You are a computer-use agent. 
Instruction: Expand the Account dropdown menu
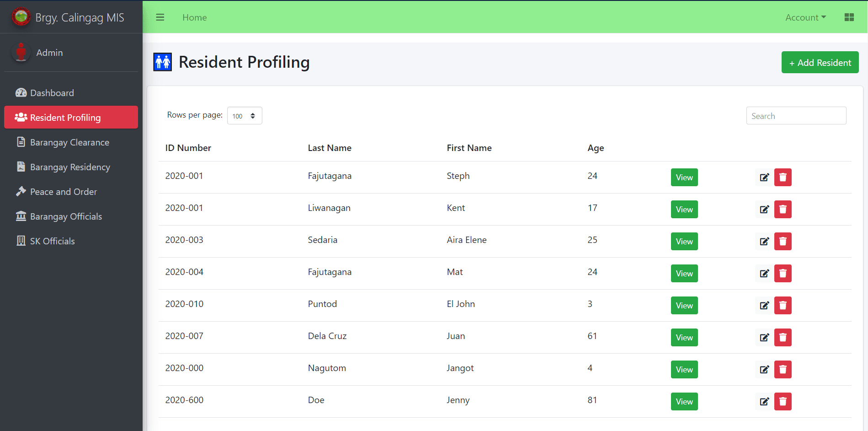coord(805,17)
